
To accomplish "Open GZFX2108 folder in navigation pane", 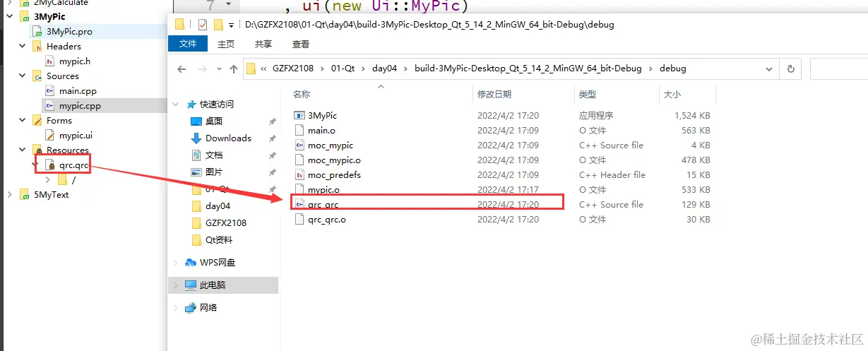I will (226, 223).
